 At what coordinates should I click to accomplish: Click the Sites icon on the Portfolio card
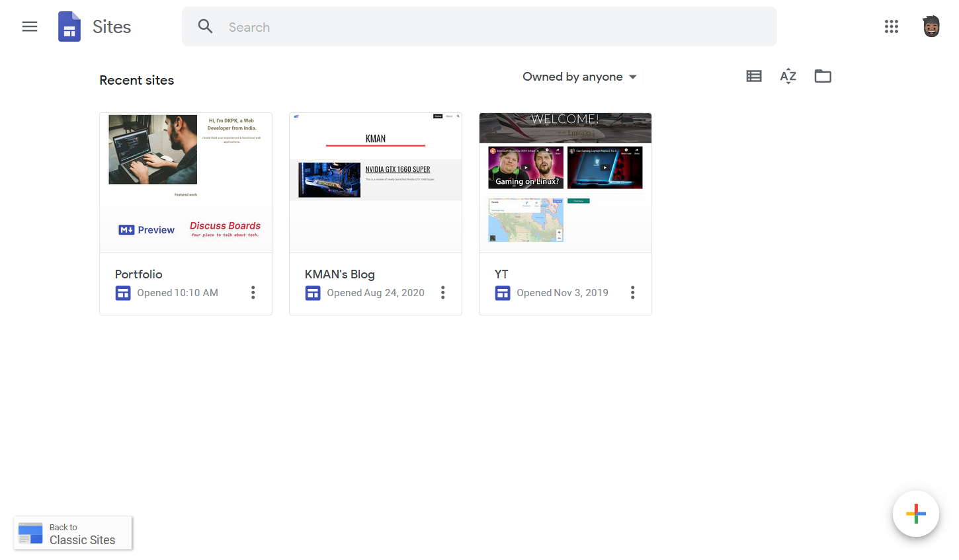point(123,292)
